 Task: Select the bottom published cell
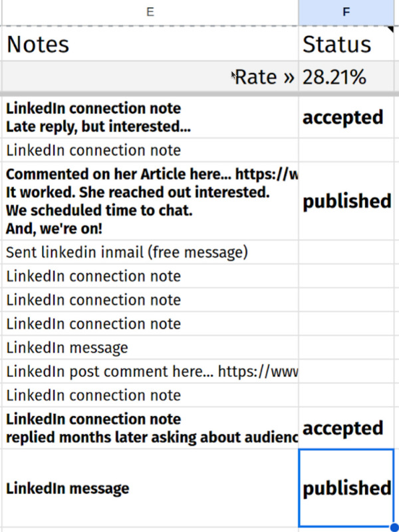346,488
